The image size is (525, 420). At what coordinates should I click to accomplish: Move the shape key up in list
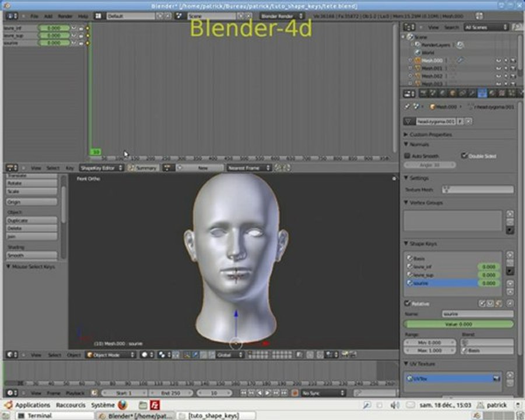coord(510,283)
